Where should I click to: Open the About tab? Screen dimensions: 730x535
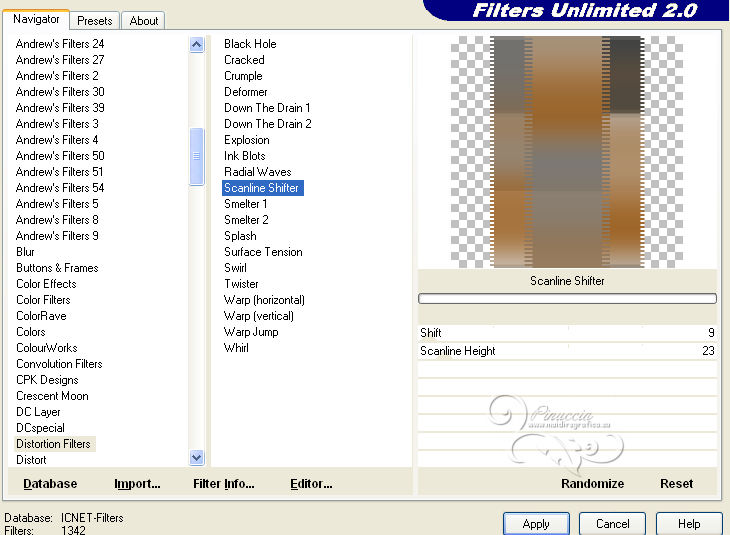143,21
